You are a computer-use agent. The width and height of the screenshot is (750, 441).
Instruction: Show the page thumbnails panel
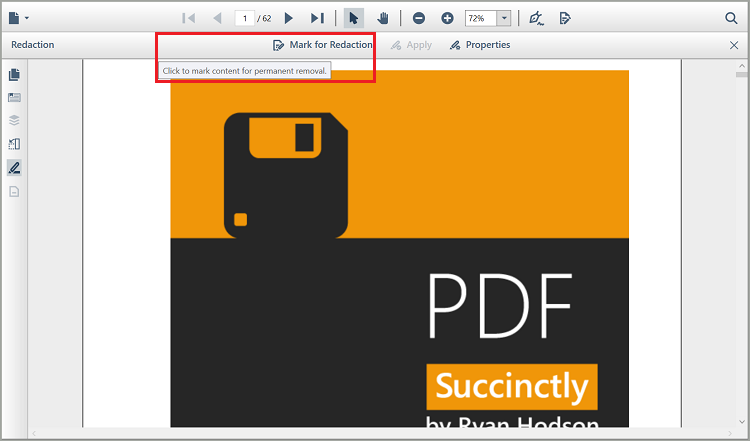(14, 75)
